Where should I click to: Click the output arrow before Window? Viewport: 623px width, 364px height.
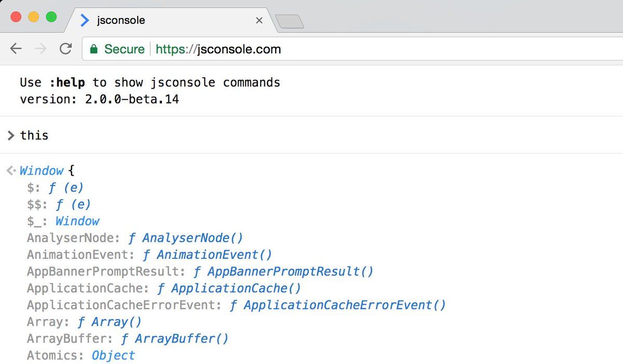coord(11,171)
